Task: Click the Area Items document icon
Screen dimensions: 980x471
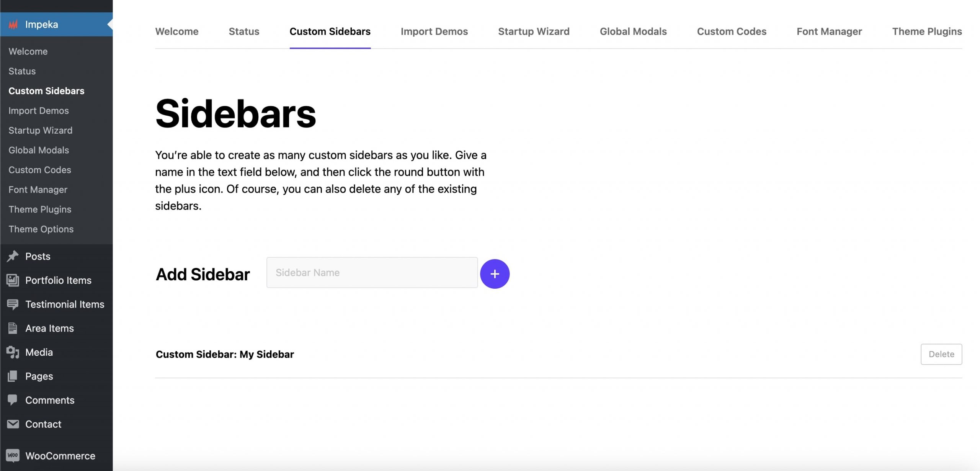Action: pos(13,328)
